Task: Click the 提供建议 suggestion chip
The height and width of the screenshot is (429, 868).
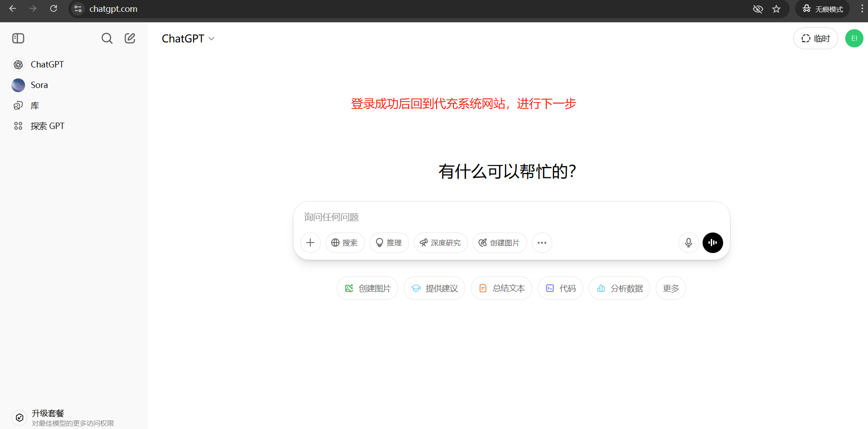Action: click(x=434, y=288)
